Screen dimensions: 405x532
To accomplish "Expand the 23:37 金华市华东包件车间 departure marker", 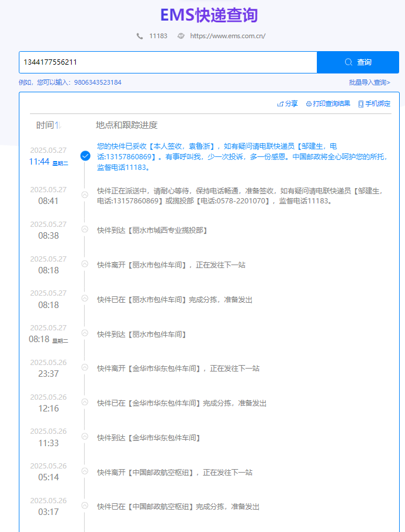I will pos(85,367).
